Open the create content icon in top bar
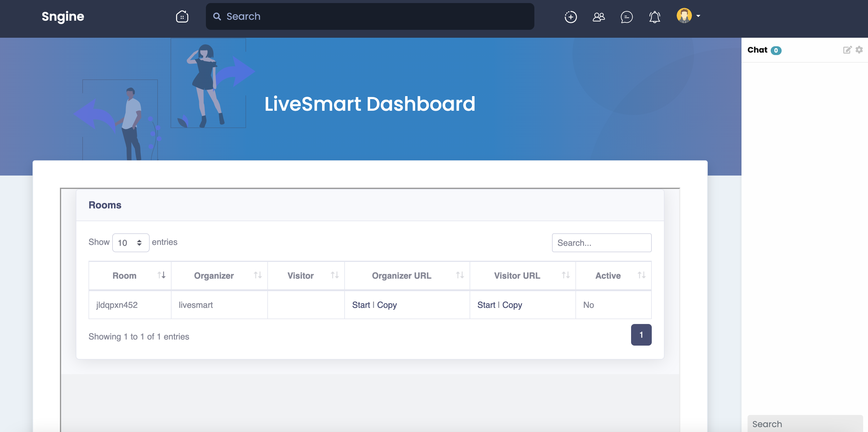 tap(570, 16)
